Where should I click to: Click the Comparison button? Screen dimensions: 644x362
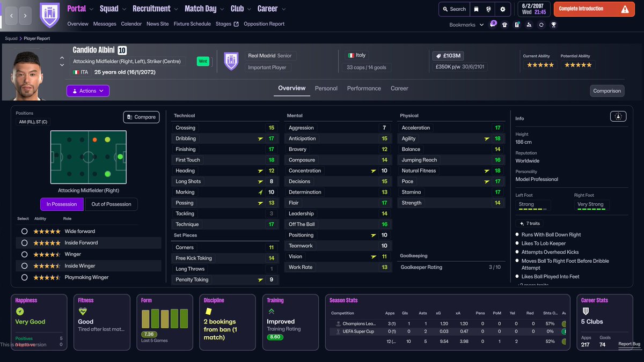607,91
